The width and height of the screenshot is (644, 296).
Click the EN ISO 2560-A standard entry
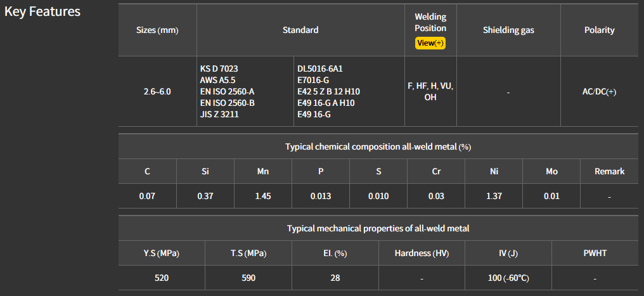pos(228,91)
